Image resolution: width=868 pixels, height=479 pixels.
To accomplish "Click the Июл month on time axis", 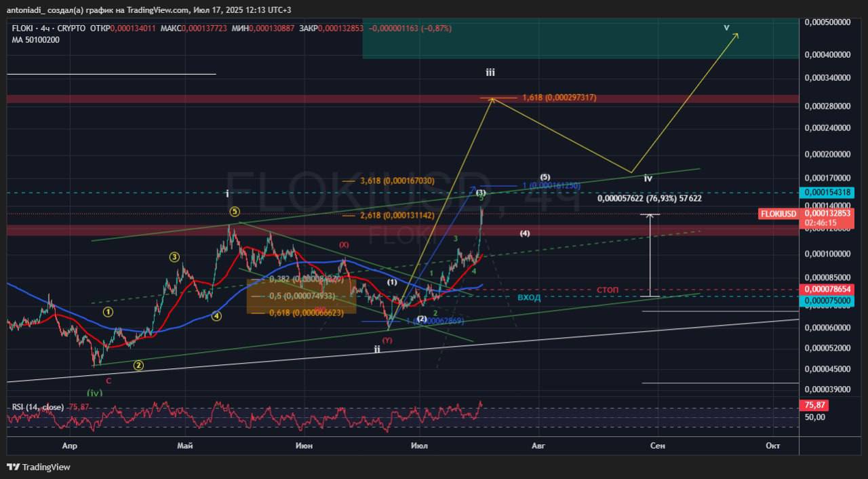I will pos(419,446).
